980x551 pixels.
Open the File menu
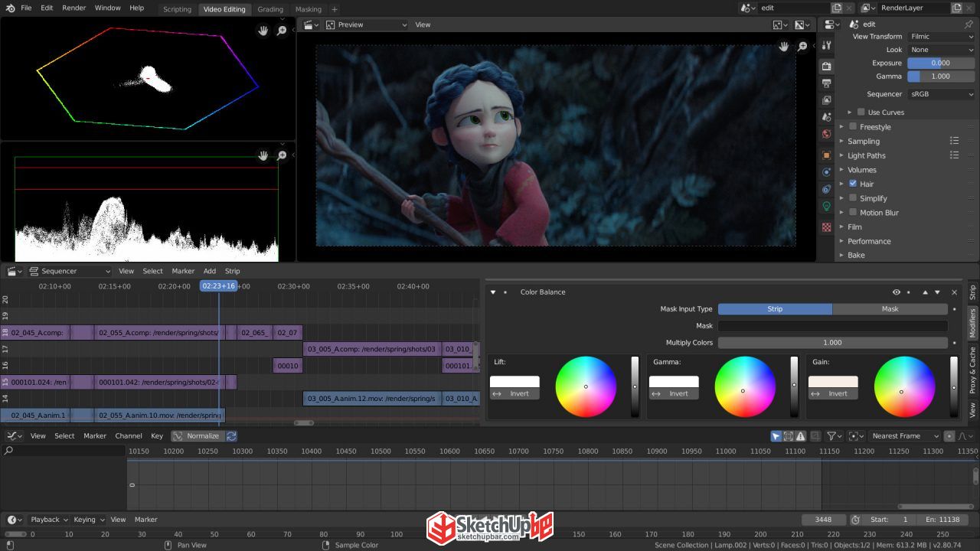(x=26, y=8)
